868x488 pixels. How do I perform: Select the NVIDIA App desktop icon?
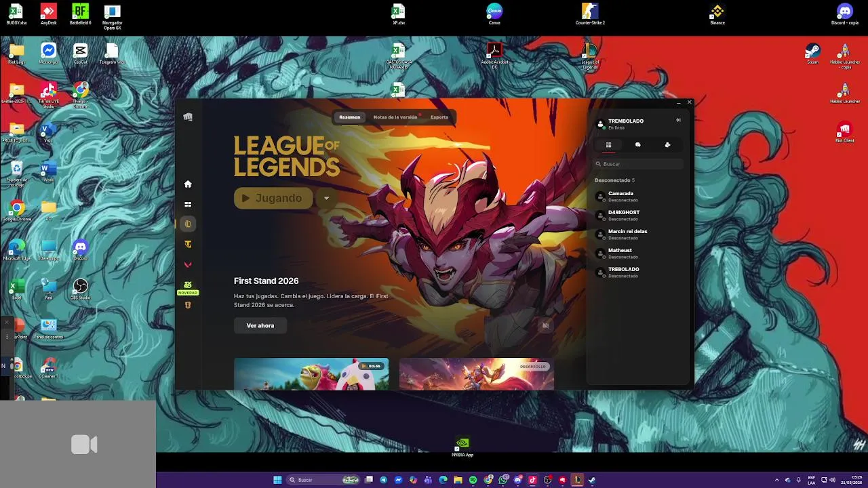(462, 447)
